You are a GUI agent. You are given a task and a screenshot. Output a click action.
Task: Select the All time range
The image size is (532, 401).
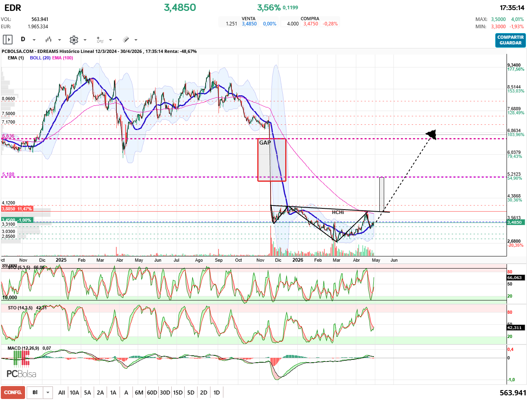click(x=61, y=393)
